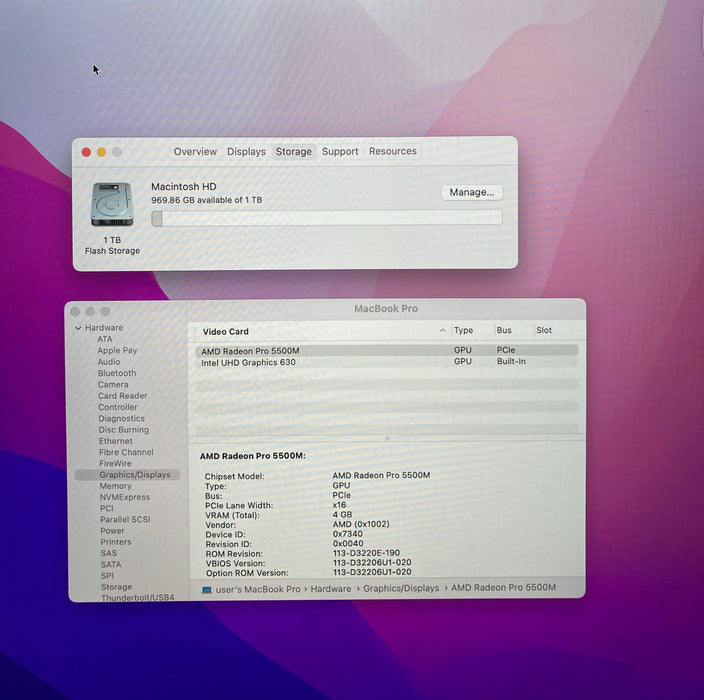Viewport: 704px width, 700px height.
Task: Select FireWire in the sidebar
Action: (x=115, y=463)
